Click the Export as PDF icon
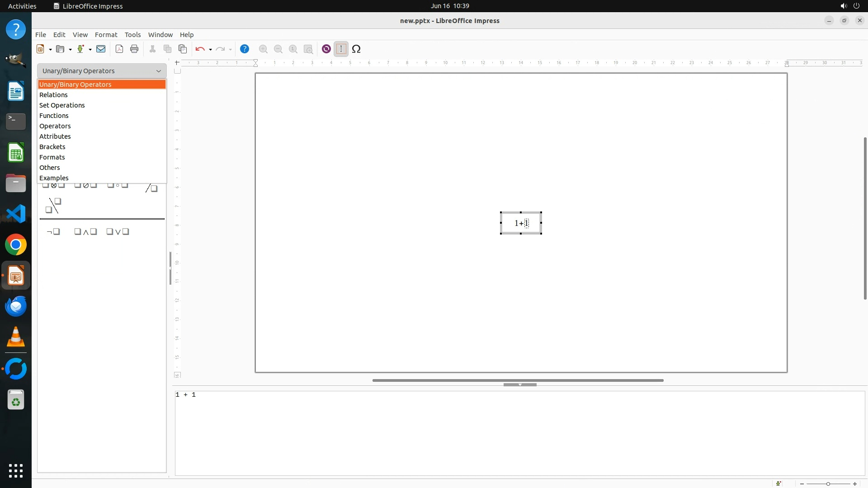This screenshot has height=488, width=868. pos(119,49)
